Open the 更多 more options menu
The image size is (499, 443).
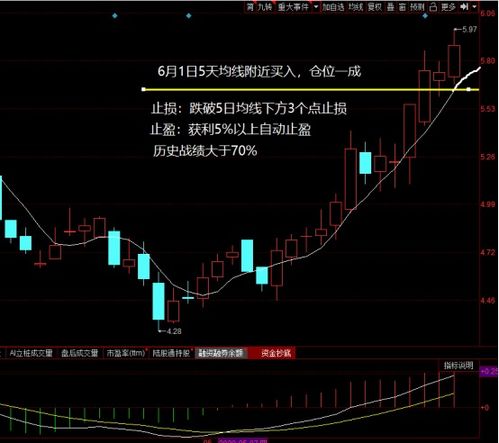coord(448,7)
